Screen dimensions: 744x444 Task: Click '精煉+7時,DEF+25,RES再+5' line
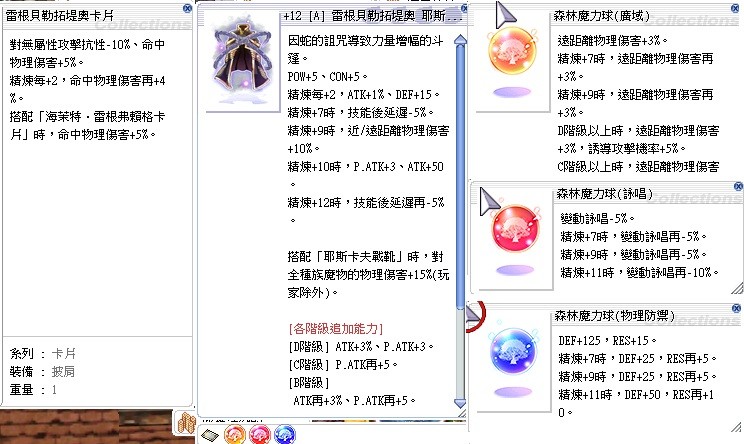tap(638, 359)
